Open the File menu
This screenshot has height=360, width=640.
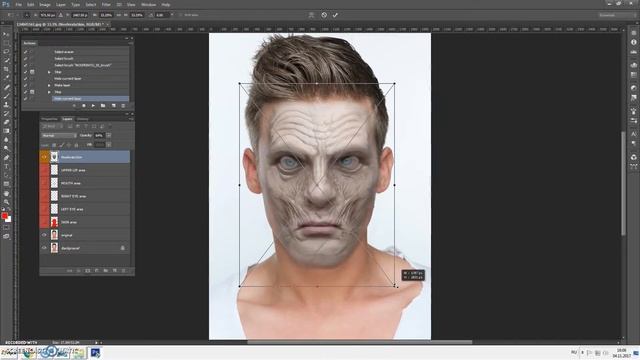click(x=18, y=4)
